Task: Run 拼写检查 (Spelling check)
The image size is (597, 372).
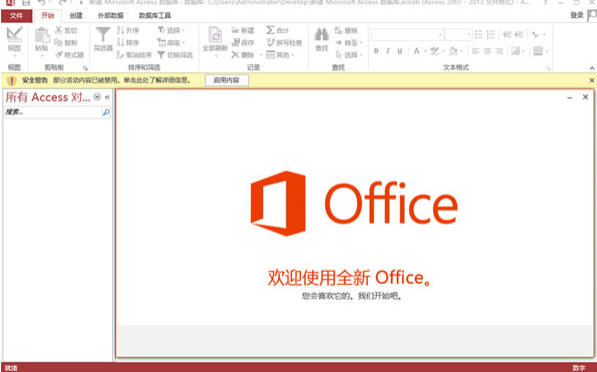Action: [284, 42]
